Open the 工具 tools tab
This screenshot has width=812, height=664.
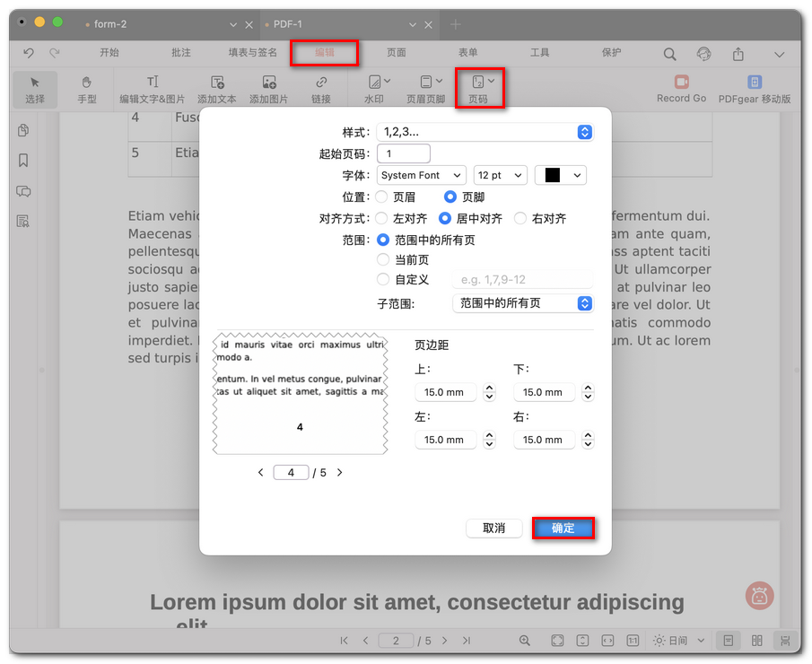539,52
